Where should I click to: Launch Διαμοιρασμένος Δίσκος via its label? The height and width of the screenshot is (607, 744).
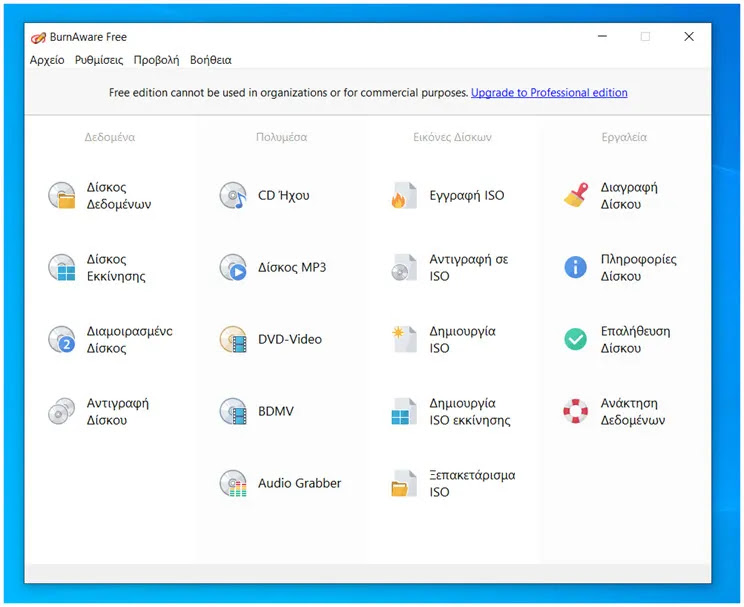pyautogui.click(x=130, y=339)
